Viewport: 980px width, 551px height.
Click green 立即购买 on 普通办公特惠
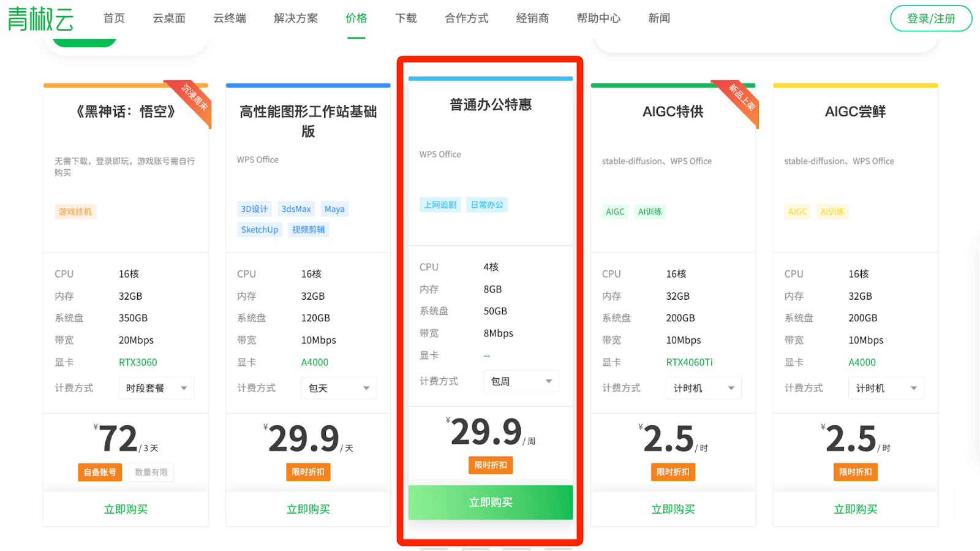pyautogui.click(x=491, y=503)
